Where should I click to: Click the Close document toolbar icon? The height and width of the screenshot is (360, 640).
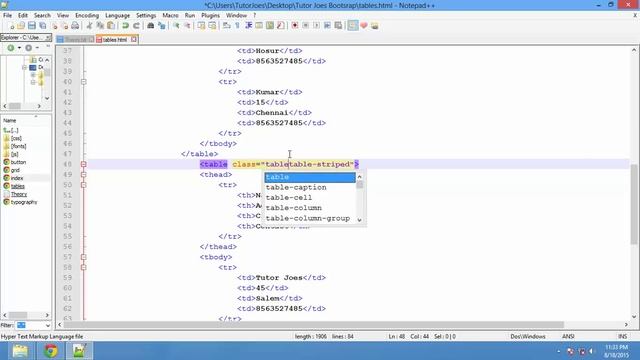click(54, 26)
